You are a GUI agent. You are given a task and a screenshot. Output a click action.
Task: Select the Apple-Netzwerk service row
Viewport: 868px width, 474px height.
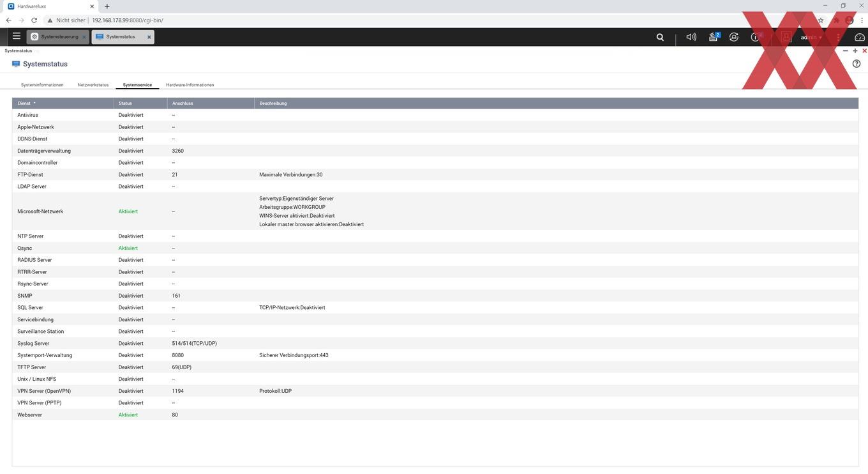[x=435, y=127]
